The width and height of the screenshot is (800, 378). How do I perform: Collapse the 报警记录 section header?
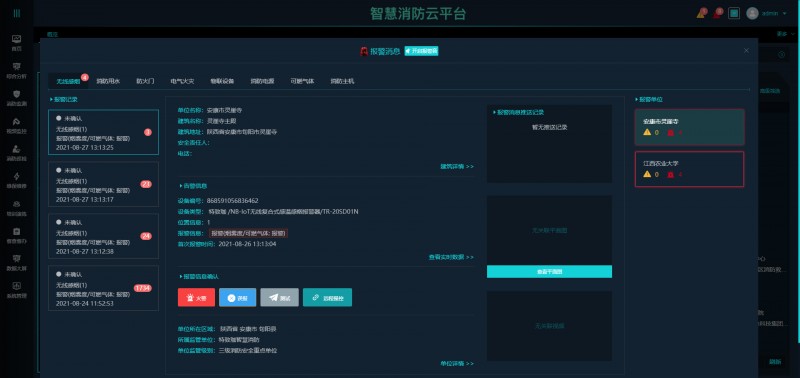[x=63, y=99]
